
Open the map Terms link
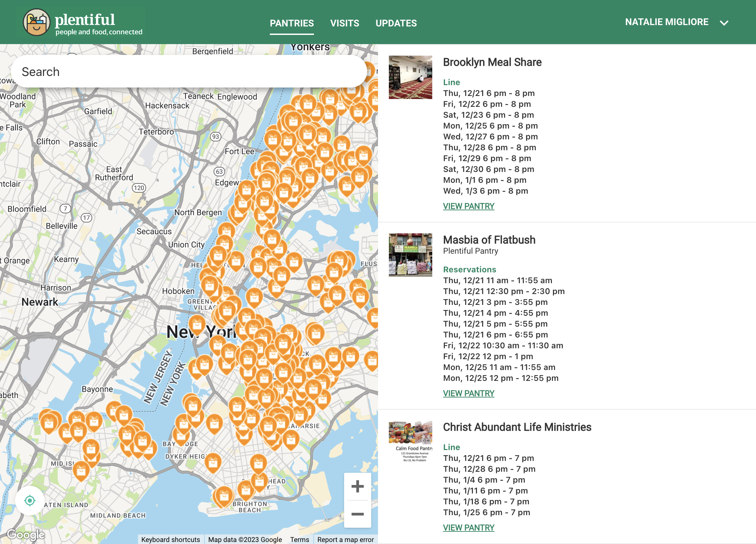tap(299, 540)
